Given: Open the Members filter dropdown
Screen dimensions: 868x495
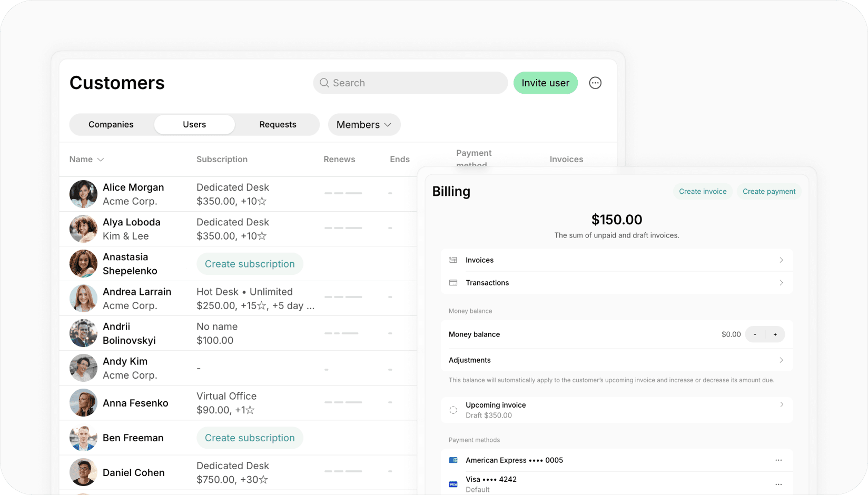Looking at the screenshot, I should (364, 125).
